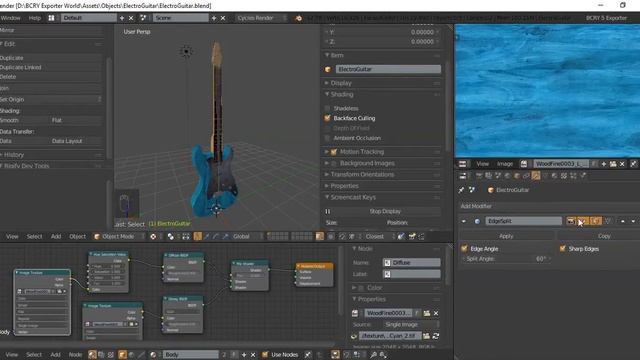Screen dimensions: 640x360
Task: Edit the Name field showing Diffuse
Action: click(x=411, y=262)
